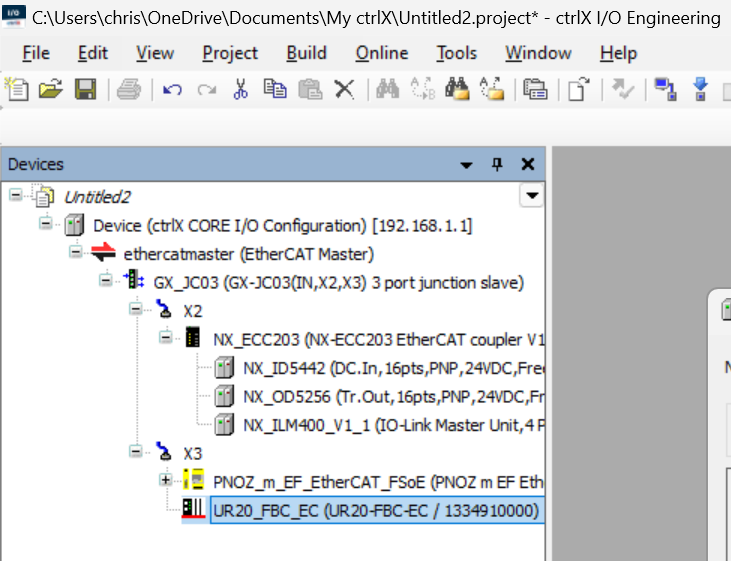Select the NX_ILM400_V1_1 IO-Link Master

(x=393, y=425)
